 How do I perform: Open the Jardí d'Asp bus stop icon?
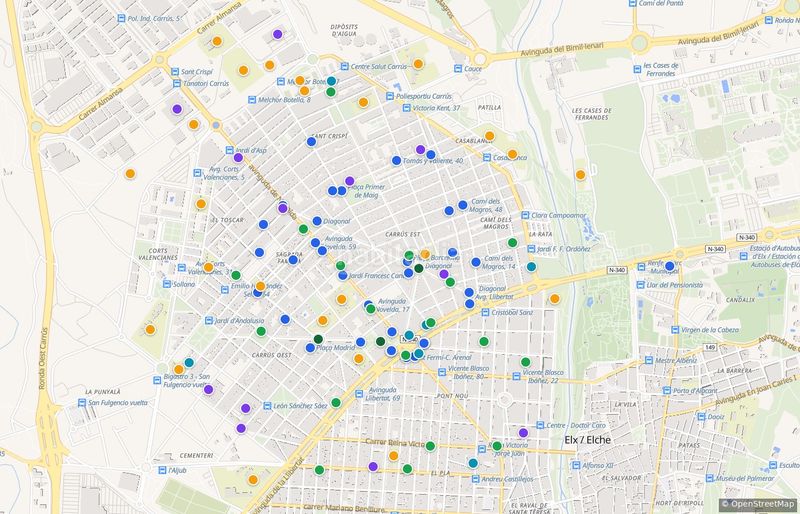230,150
